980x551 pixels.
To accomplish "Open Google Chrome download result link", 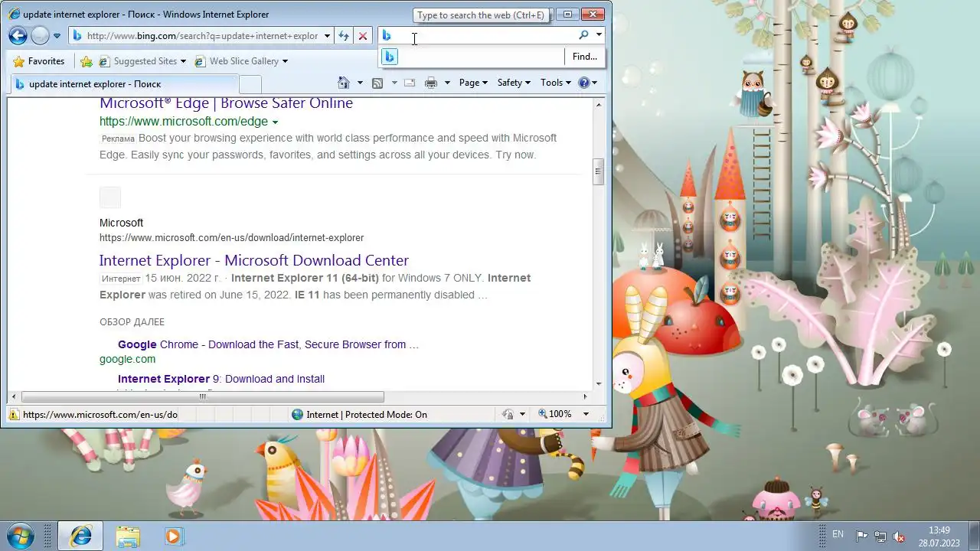I will [x=268, y=344].
